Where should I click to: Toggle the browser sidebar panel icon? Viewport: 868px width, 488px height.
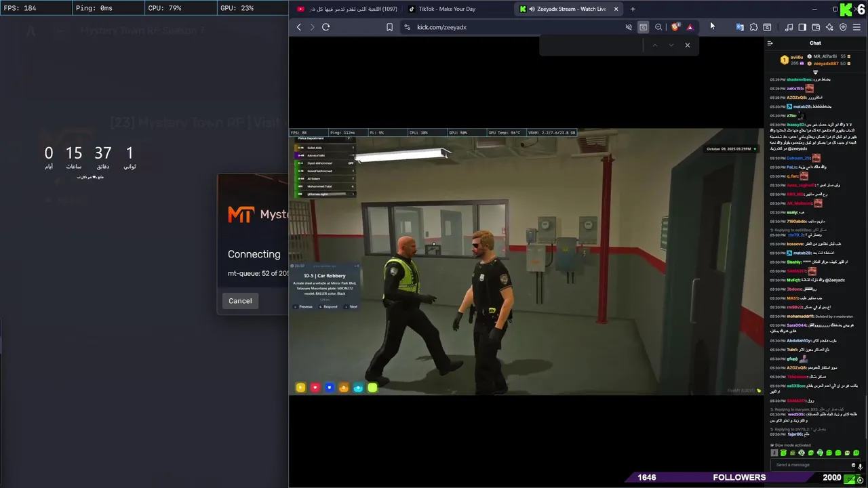click(802, 27)
